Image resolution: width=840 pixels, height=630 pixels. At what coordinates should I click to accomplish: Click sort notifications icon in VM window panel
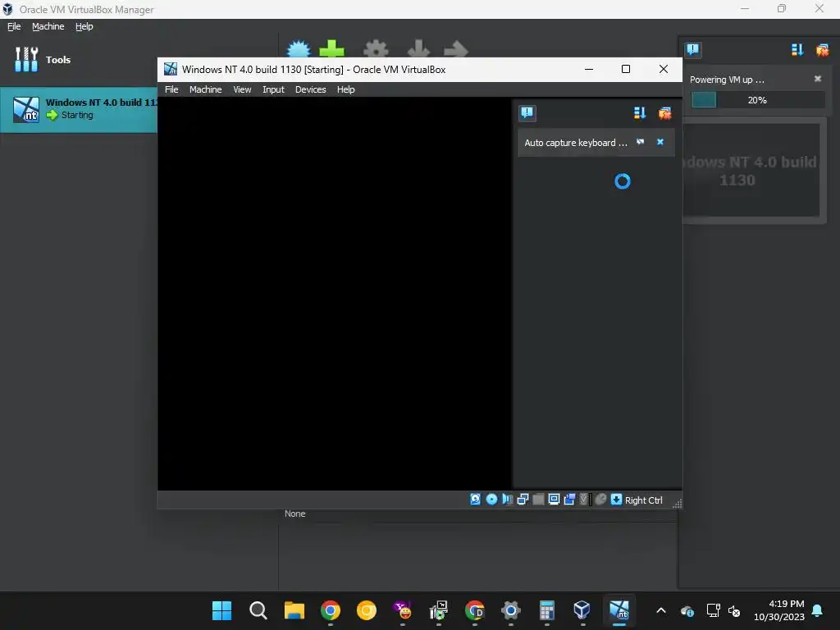640,112
